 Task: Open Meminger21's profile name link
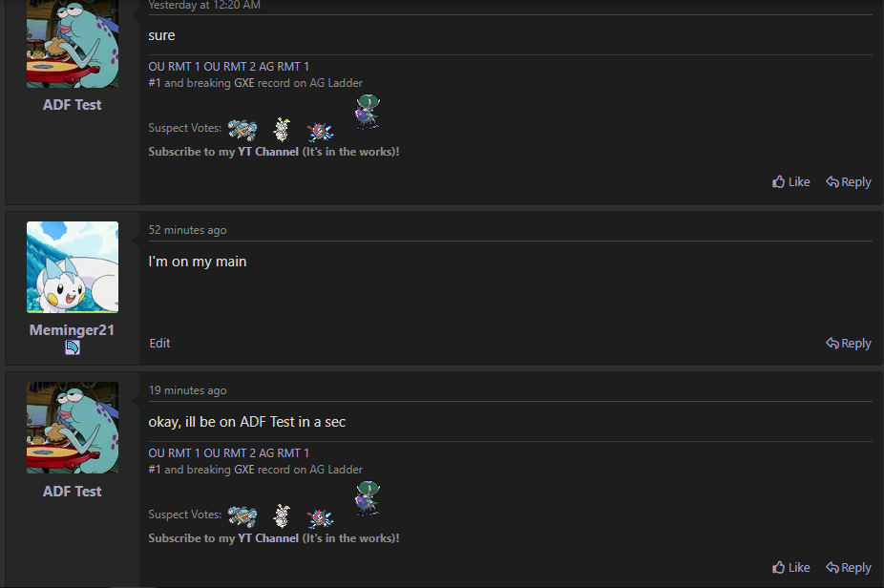(x=72, y=330)
